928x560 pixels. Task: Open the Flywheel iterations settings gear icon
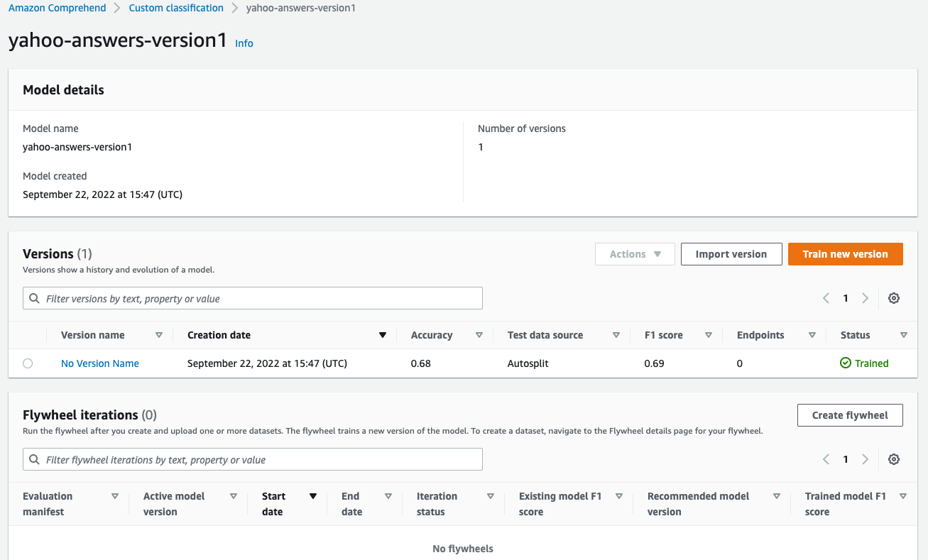pos(893,459)
